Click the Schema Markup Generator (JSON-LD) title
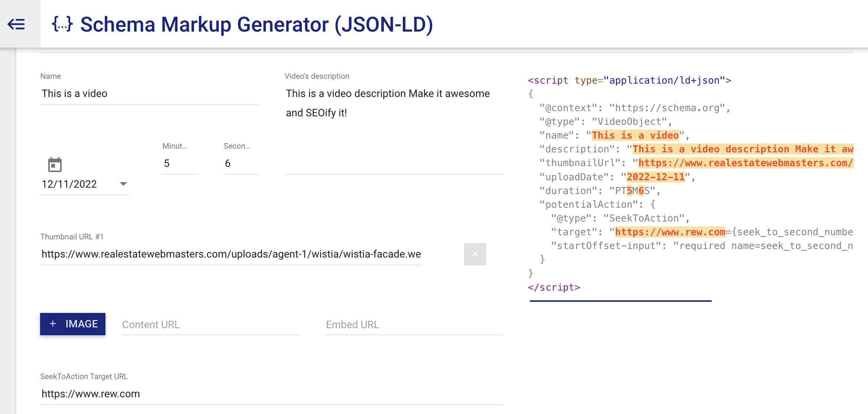Viewport: 868px width, 414px height. (257, 25)
